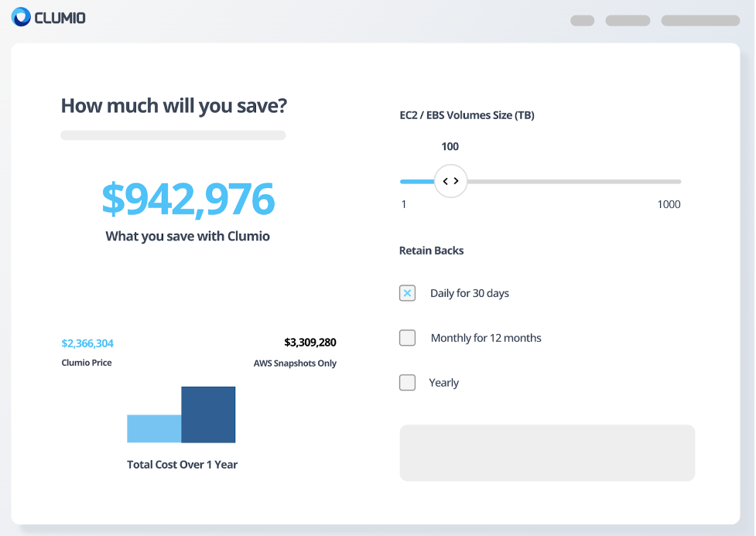This screenshot has width=756, height=536.
Task: Click the 100 value above the slider
Action: [x=450, y=146]
